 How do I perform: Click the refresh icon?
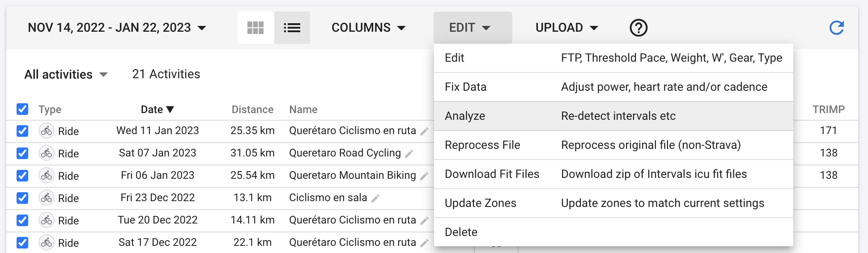coord(836,28)
